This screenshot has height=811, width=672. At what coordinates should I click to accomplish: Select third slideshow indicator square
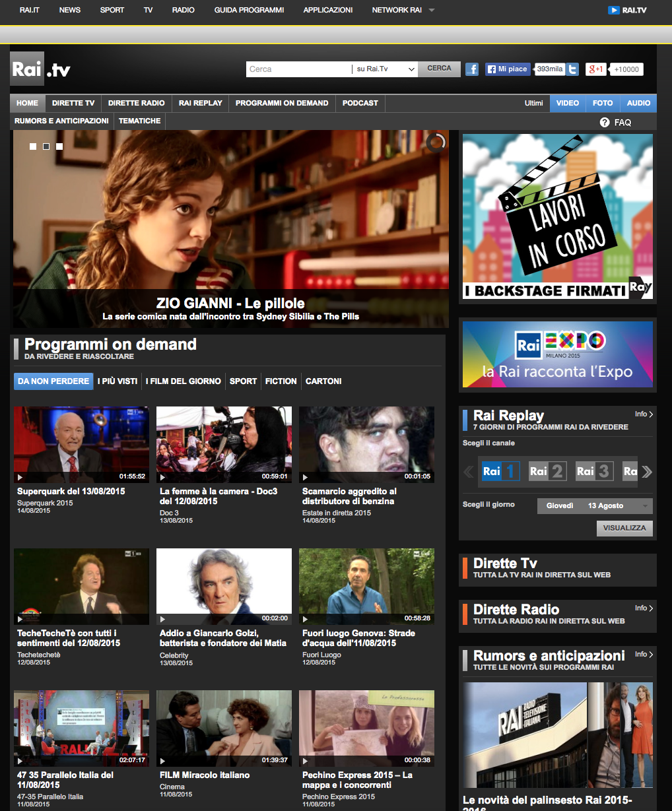click(59, 146)
